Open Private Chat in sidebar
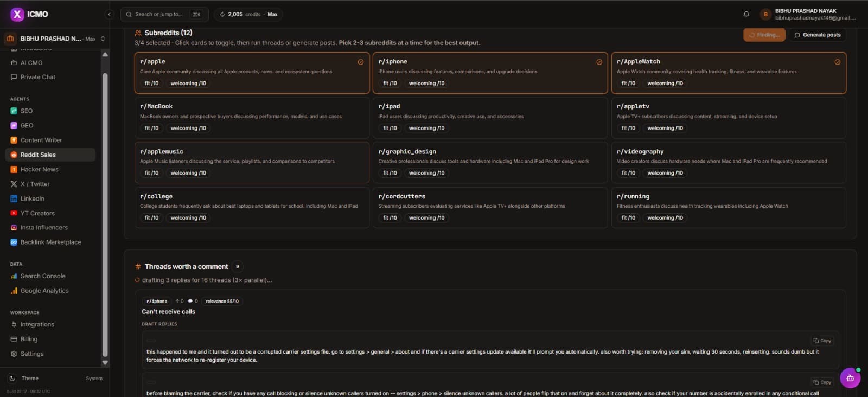The width and height of the screenshot is (868, 397). [50, 77]
